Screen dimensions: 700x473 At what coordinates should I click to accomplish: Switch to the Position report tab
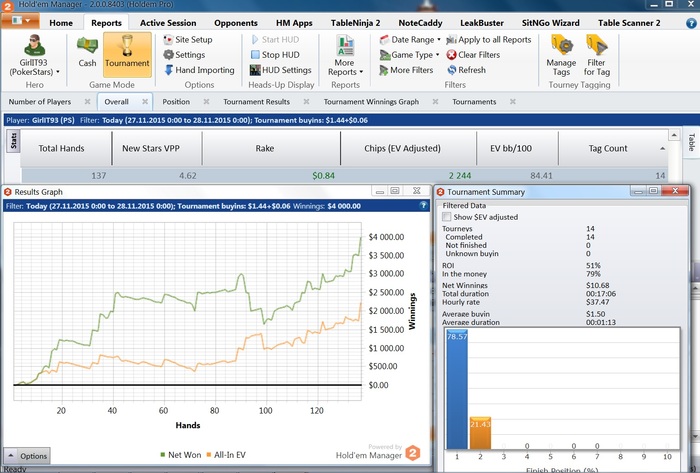(176, 102)
